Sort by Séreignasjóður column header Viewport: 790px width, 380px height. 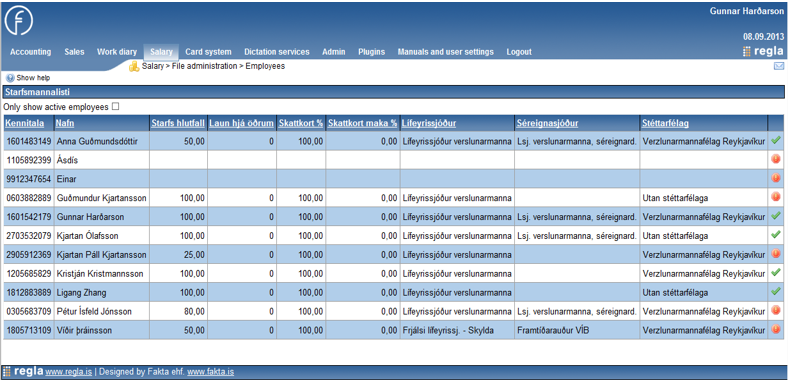[547, 123]
